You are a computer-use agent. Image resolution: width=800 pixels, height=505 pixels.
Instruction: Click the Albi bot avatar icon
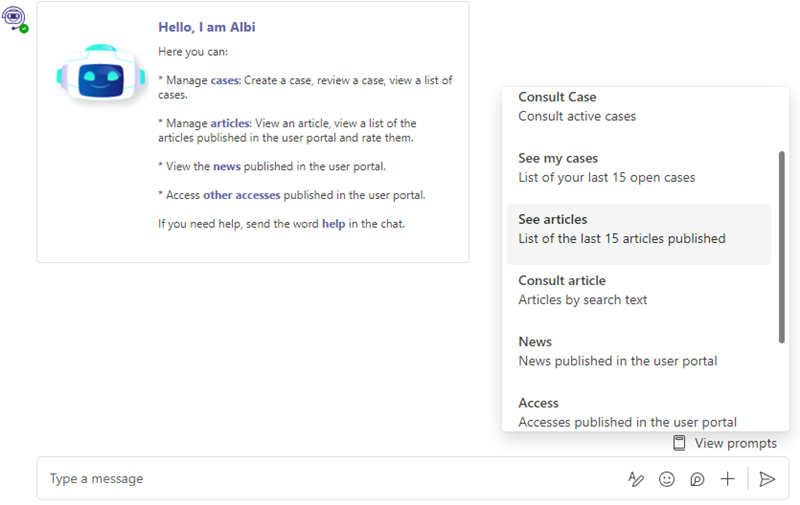pyautogui.click(x=15, y=17)
